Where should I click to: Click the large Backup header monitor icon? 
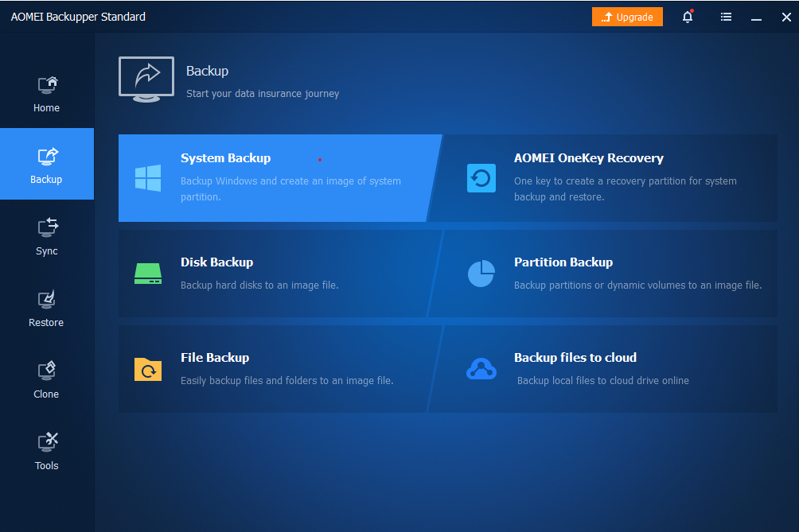click(146, 79)
